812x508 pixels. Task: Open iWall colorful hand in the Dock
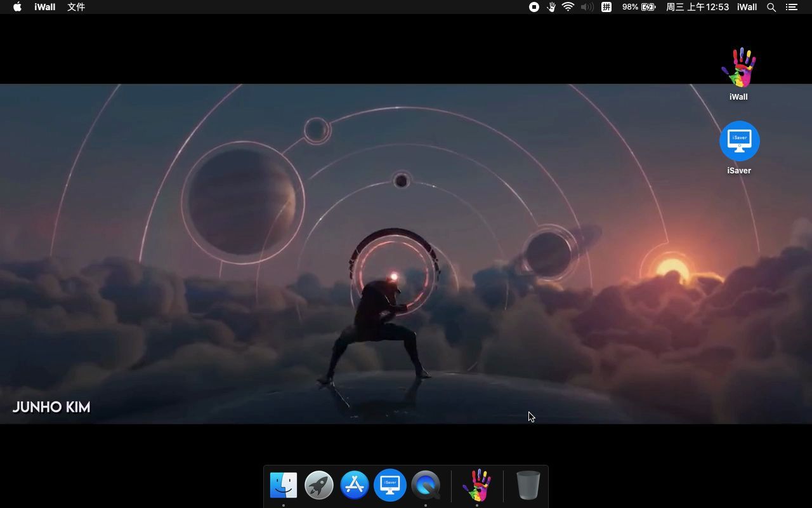[x=477, y=485]
